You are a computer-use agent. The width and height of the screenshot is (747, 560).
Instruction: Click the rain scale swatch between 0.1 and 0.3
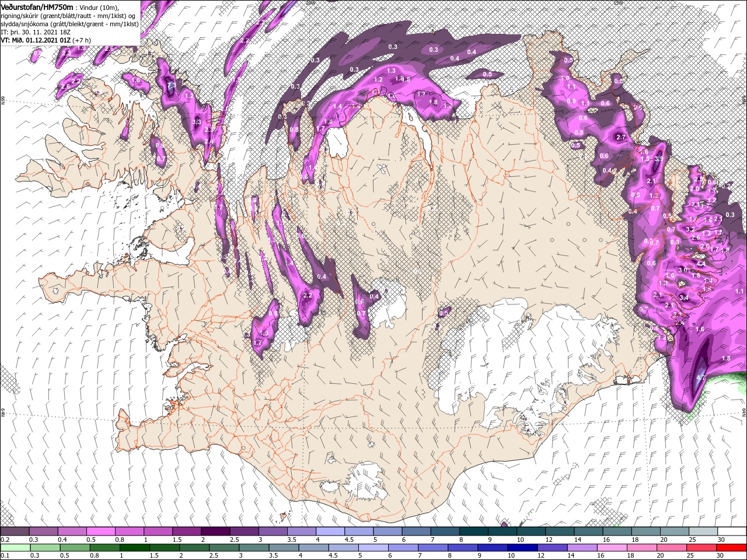15,547
